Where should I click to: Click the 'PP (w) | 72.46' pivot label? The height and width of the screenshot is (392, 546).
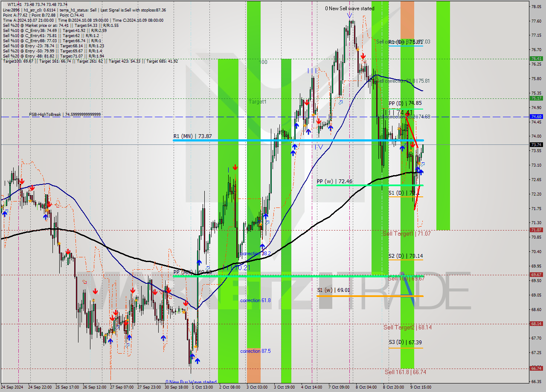(x=334, y=181)
